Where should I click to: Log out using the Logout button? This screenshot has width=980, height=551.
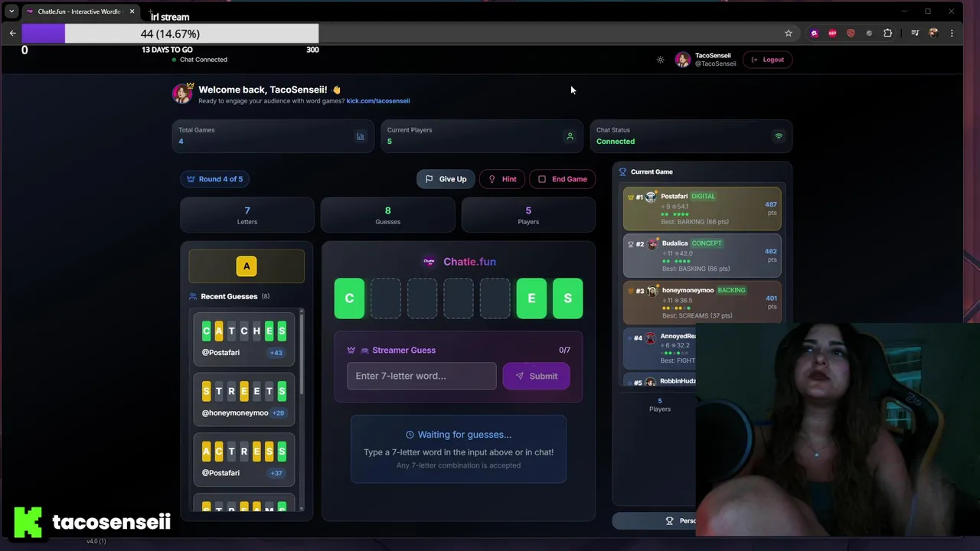[767, 60]
